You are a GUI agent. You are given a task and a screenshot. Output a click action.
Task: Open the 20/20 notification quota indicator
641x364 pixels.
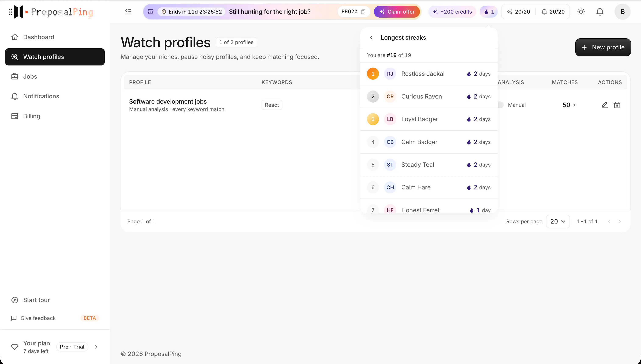[x=553, y=12]
